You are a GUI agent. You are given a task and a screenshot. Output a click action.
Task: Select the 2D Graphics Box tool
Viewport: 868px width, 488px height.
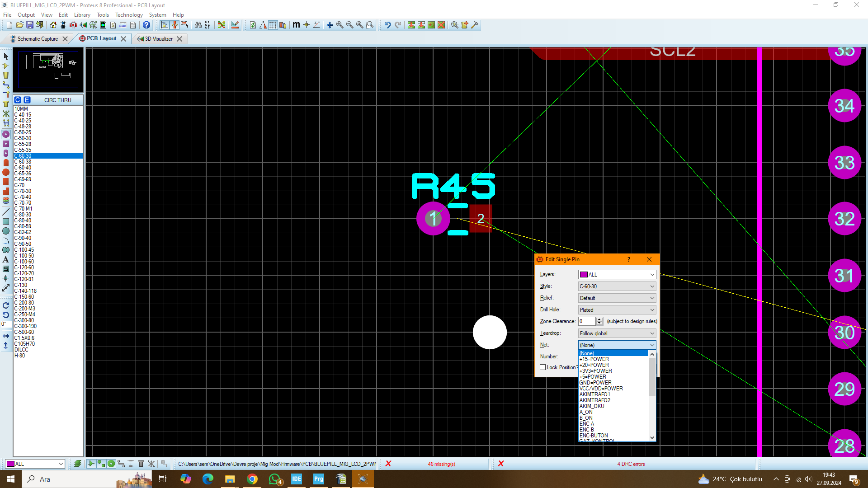pos(6,221)
